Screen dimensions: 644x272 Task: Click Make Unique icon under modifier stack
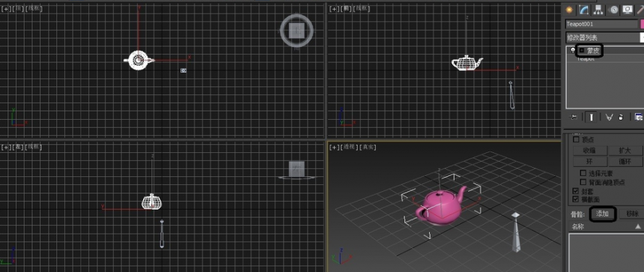click(x=609, y=117)
